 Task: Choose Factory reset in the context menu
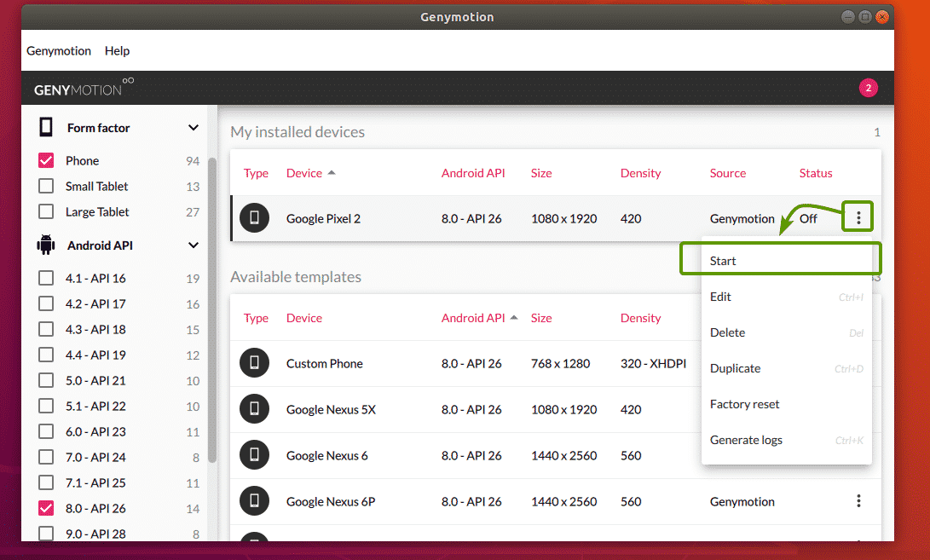point(744,405)
